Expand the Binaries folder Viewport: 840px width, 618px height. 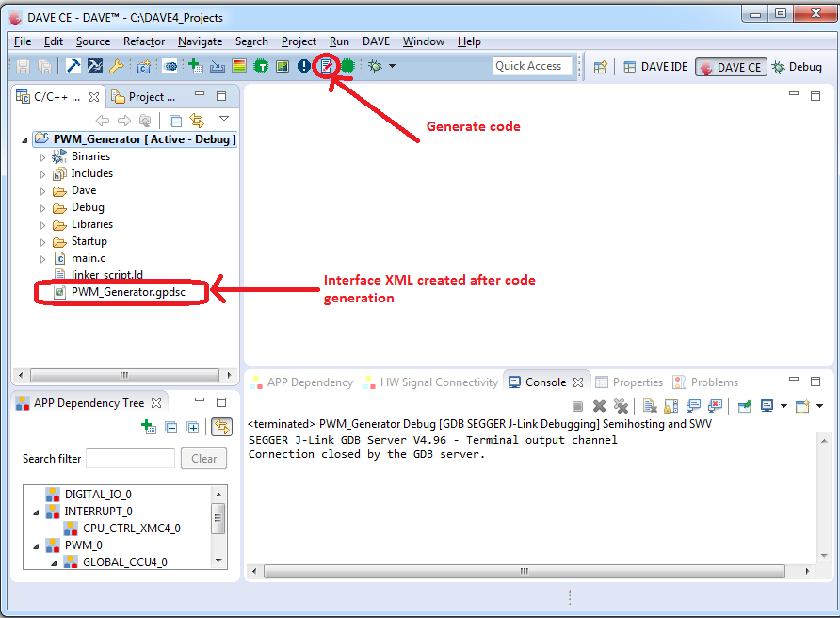tap(43, 157)
